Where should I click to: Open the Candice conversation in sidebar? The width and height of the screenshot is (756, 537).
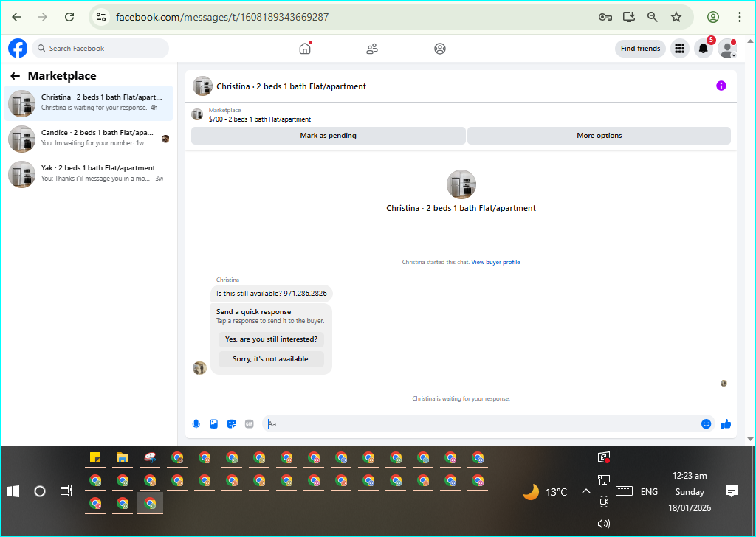coord(89,139)
